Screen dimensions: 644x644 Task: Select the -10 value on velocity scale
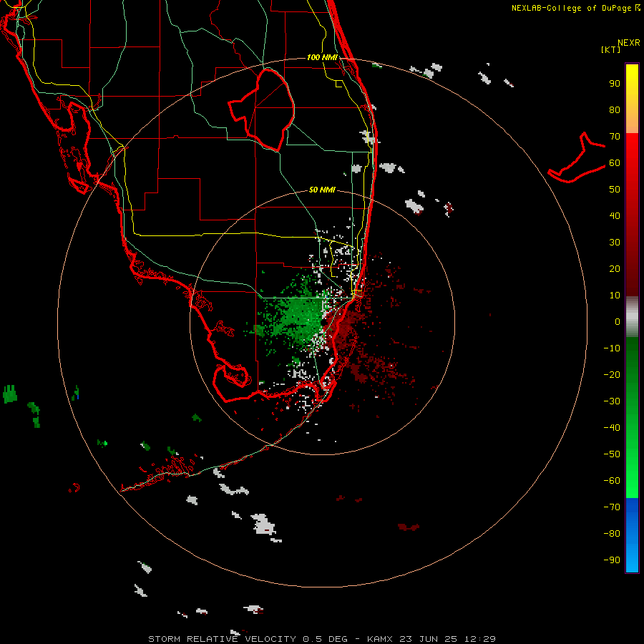pyautogui.click(x=612, y=348)
